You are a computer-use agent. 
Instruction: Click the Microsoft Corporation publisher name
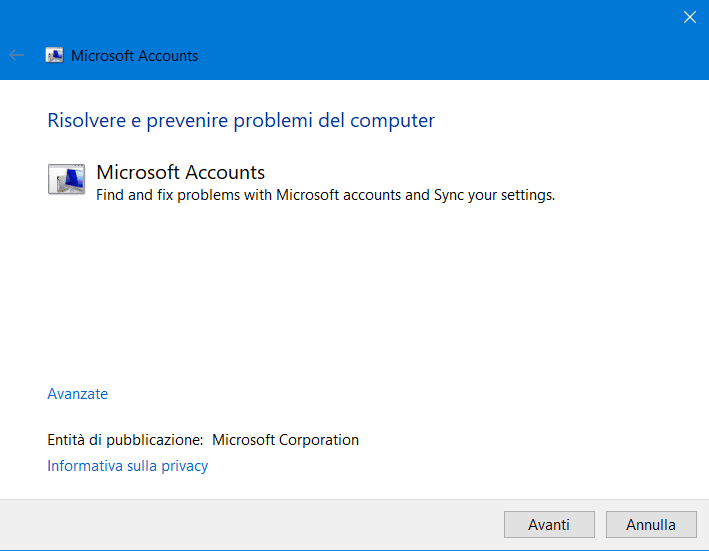point(285,440)
